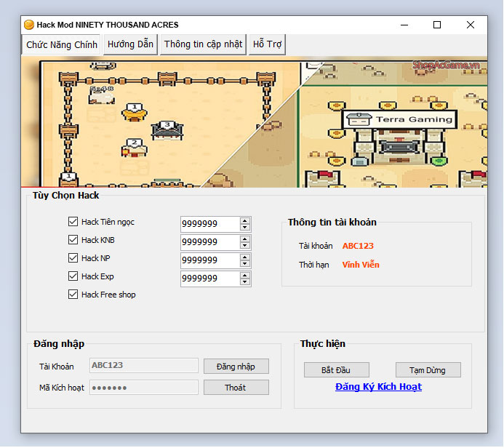Image resolution: width=504 pixels, height=448 pixels.
Task: Click the Thoát button
Action: (236, 388)
